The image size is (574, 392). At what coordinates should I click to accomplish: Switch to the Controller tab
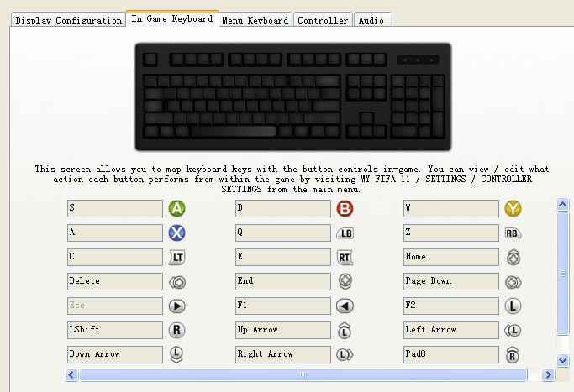pyautogui.click(x=323, y=20)
